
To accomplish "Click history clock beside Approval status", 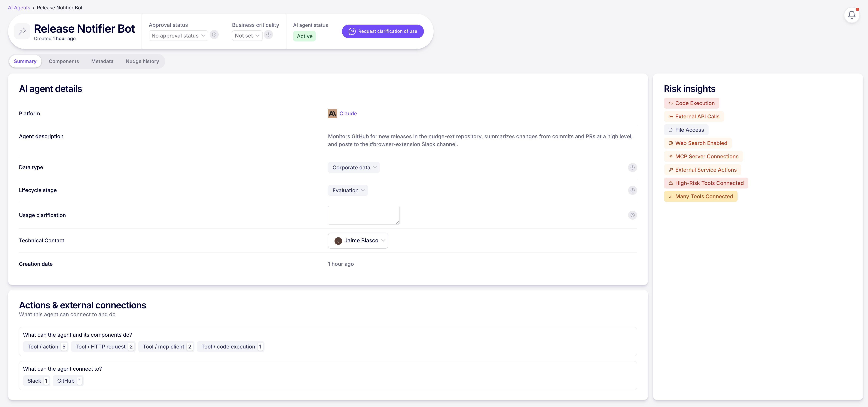I will pos(214,35).
